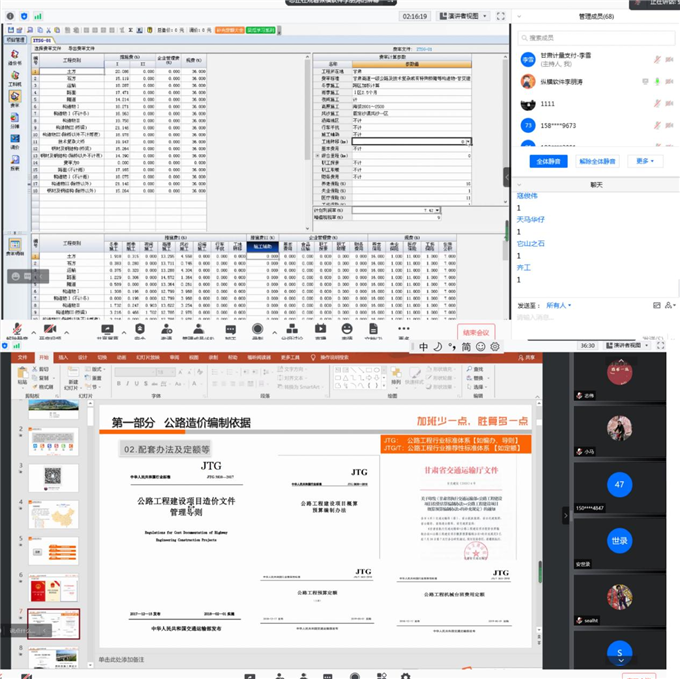This screenshot has width=680, height=679.
Task: Switch to the 开始 ribbon tab
Action: [43, 356]
